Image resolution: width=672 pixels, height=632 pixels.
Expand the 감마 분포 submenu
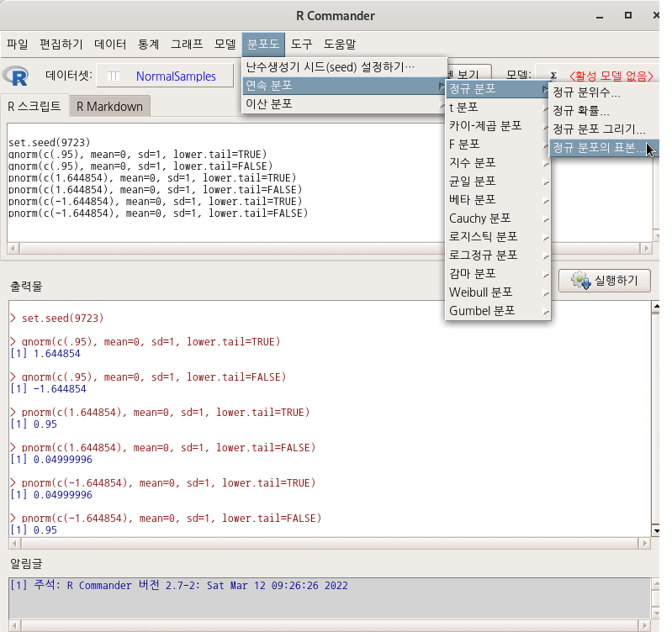pyautogui.click(x=498, y=274)
